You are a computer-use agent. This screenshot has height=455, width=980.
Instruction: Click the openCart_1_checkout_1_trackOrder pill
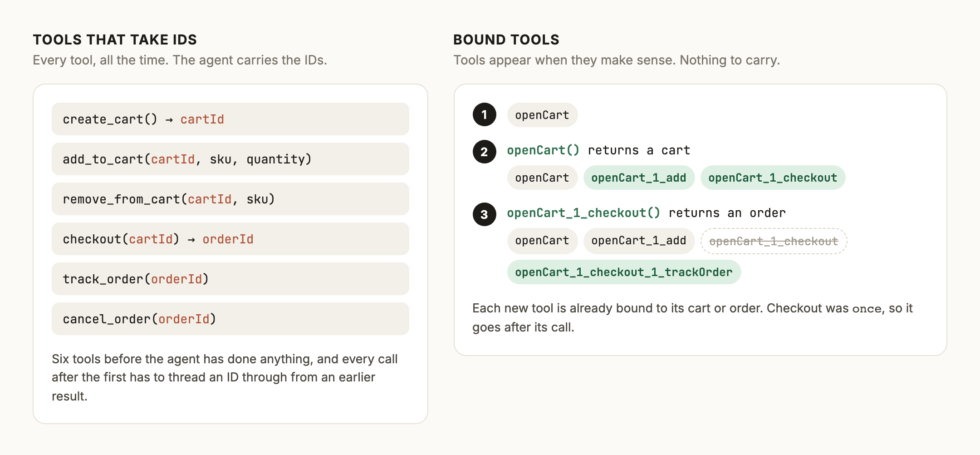(x=624, y=272)
